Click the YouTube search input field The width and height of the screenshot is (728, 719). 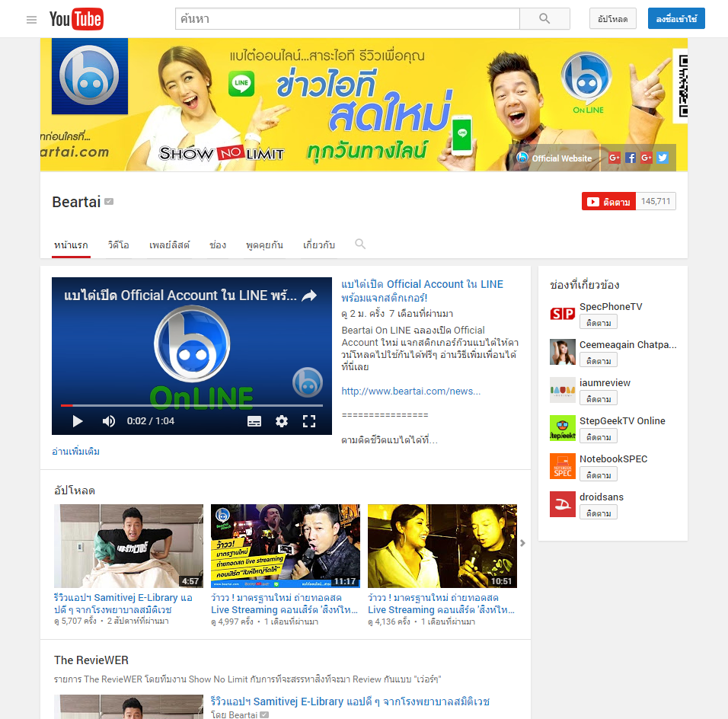(347, 19)
